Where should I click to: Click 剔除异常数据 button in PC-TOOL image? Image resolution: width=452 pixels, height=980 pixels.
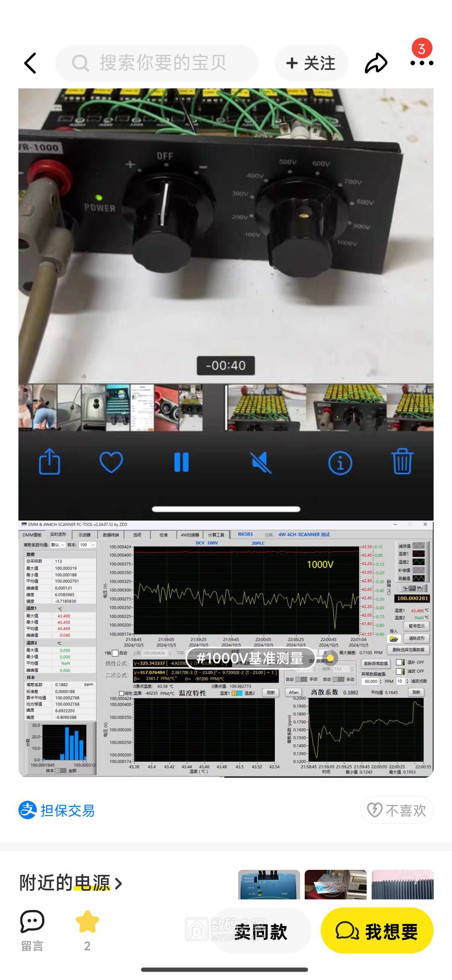click(x=375, y=663)
